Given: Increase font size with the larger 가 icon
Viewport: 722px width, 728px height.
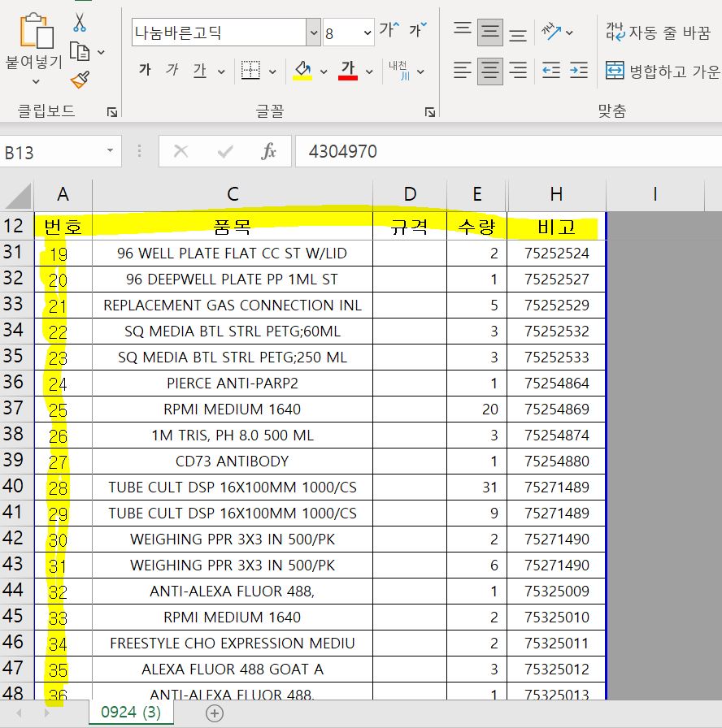Looking at the screenshot, I should point(389,30).
